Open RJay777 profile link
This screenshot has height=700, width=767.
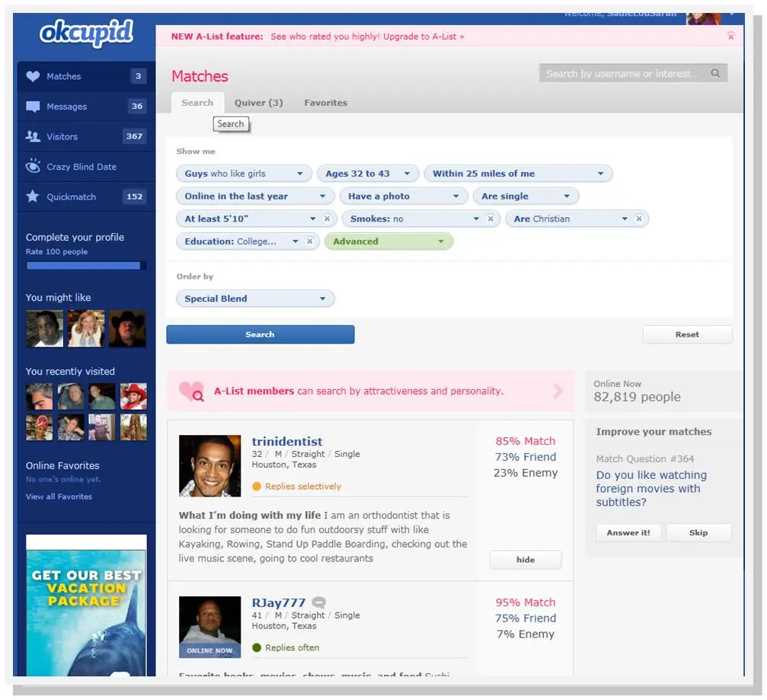click(278, 603)
